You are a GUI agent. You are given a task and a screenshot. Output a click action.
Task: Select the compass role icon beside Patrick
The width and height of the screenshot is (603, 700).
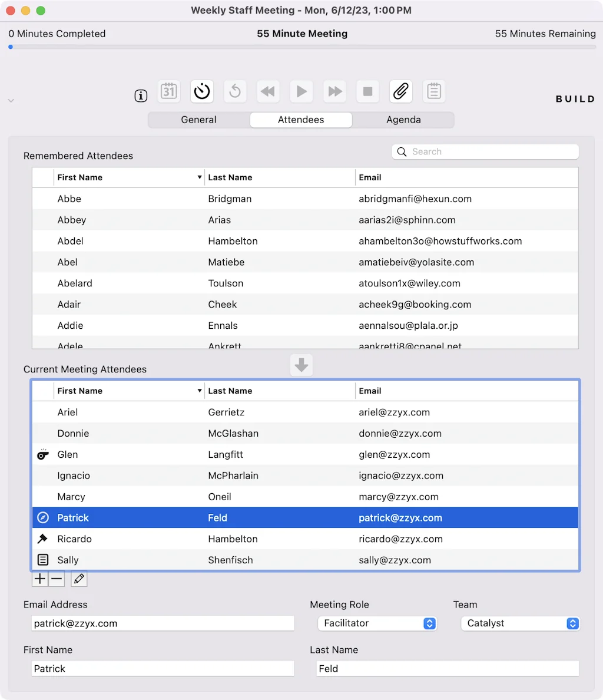[x=42, y=517]
